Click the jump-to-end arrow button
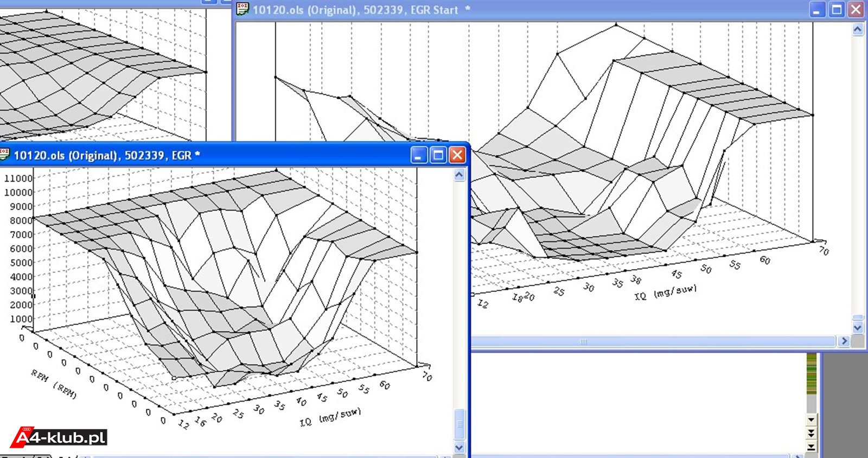Image resolution: width=868 pixels, height=458 pixels. pos(812,447)
